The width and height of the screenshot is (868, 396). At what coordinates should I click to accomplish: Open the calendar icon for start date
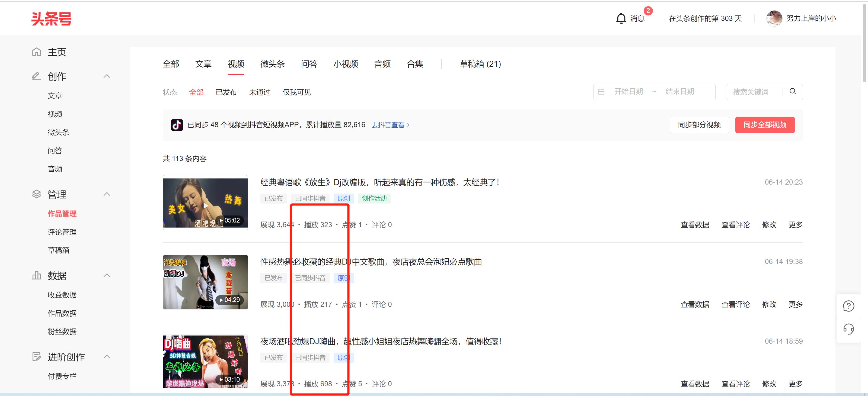602,91
